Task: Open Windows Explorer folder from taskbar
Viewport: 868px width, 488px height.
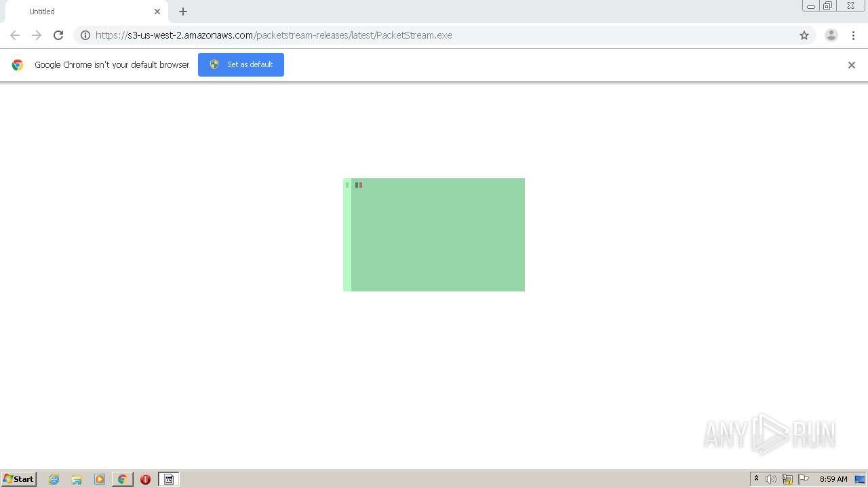Action: pos(77,479)
